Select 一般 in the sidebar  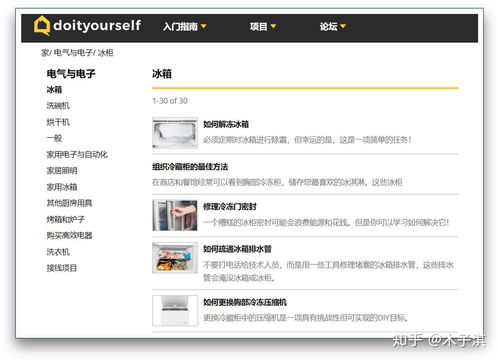click(54, 138)
